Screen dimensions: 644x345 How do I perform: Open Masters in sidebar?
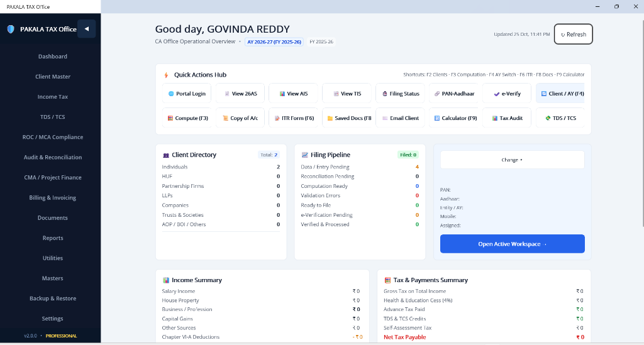[x=53, y=278]
